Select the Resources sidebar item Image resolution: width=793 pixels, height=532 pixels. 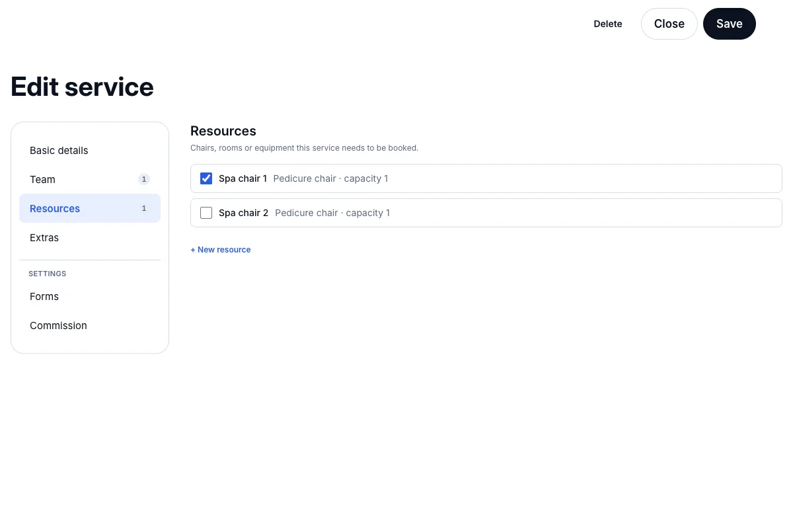(90, 208)
